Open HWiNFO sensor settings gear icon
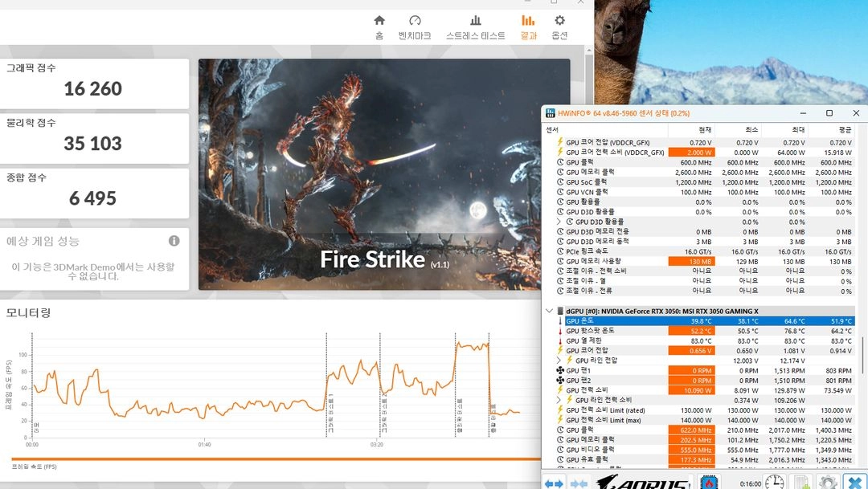This screenshot has height=489, width=868. click(x=828, y=482)
